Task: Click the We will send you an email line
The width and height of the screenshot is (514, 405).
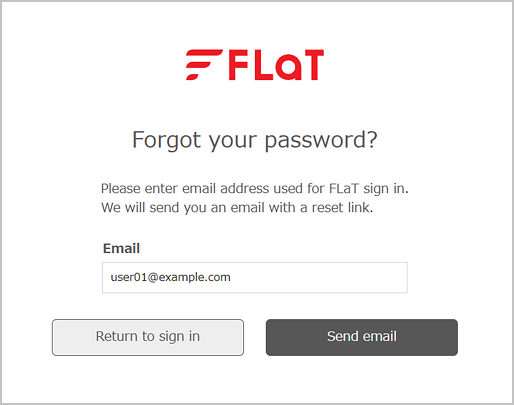Action: [x=237, y=208]
